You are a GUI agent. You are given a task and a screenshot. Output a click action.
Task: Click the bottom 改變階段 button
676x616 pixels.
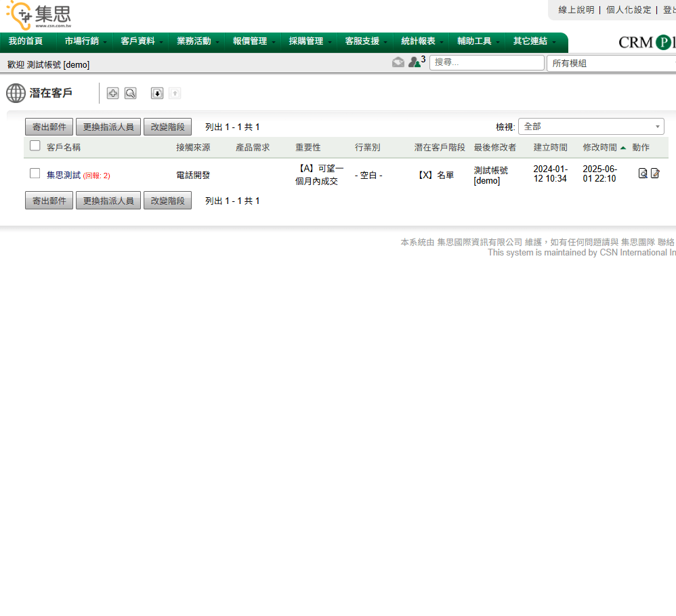[167, 201]
